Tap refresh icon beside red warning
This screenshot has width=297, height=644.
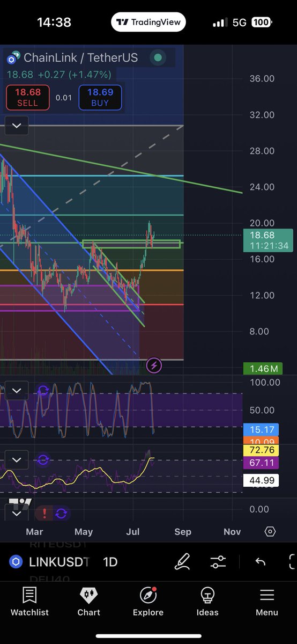61,514
